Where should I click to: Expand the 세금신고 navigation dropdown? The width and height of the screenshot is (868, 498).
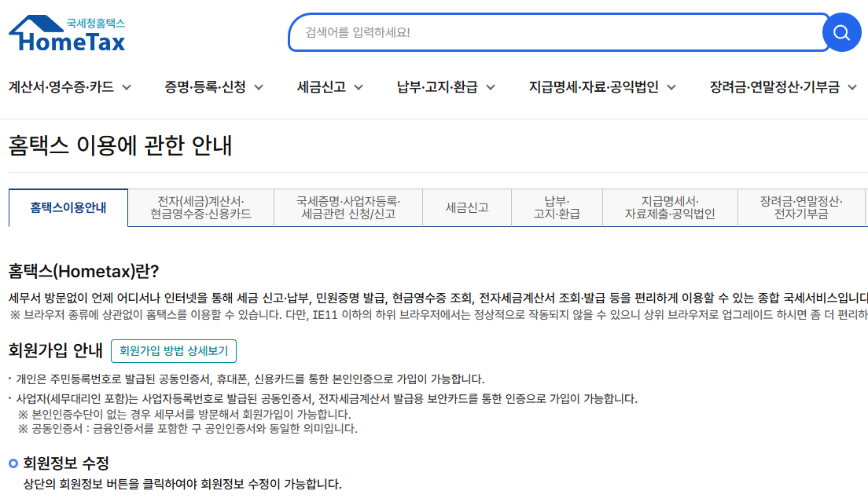pyautogui.click(x=327, y=88)
